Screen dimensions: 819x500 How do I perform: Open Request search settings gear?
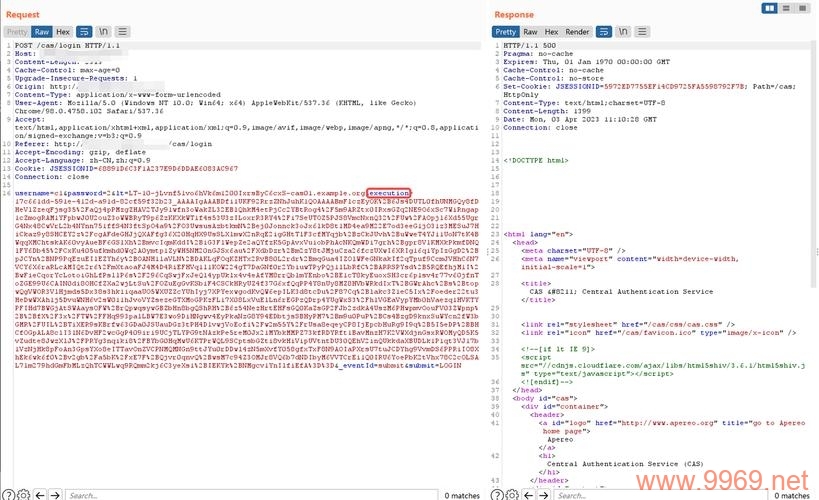pyautogui.click(x=24, y=494)
